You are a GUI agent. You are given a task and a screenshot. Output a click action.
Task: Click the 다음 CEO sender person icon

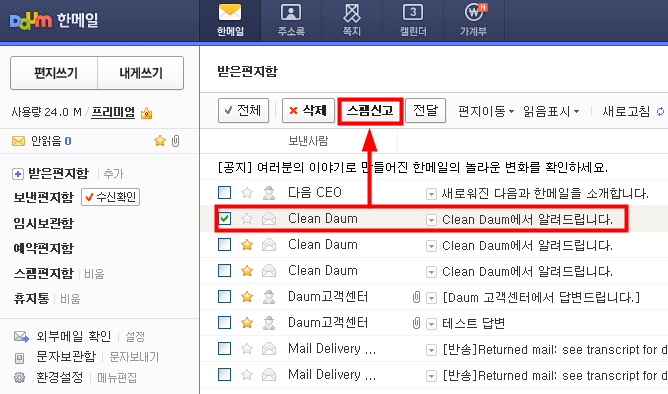pos(269,193)
